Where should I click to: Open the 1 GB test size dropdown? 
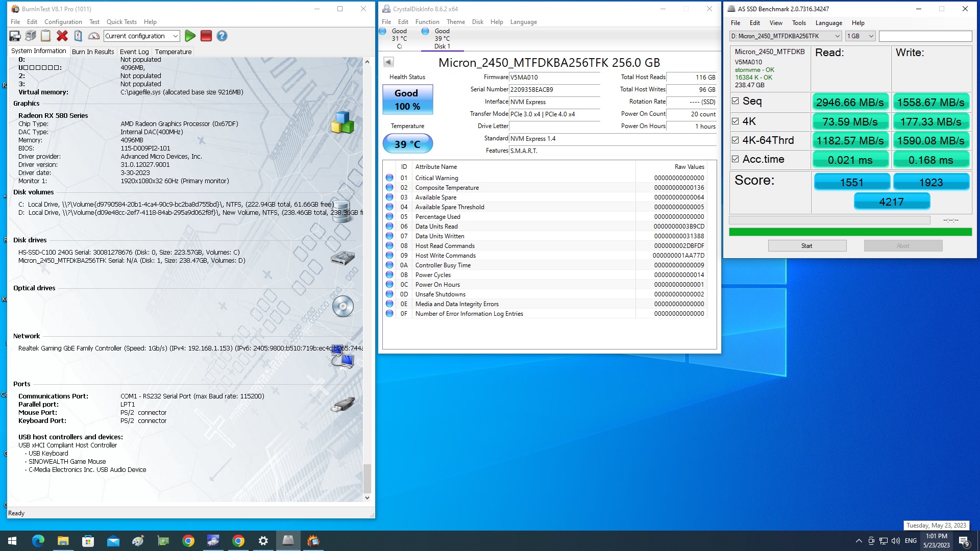coord(860,36)
